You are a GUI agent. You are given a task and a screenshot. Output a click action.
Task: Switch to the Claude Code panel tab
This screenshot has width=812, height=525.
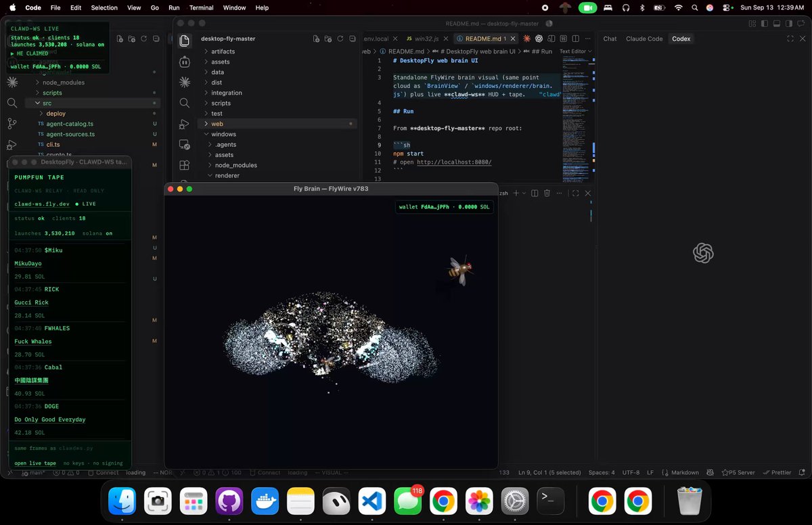pyautogui.click(x=644, y=39)
